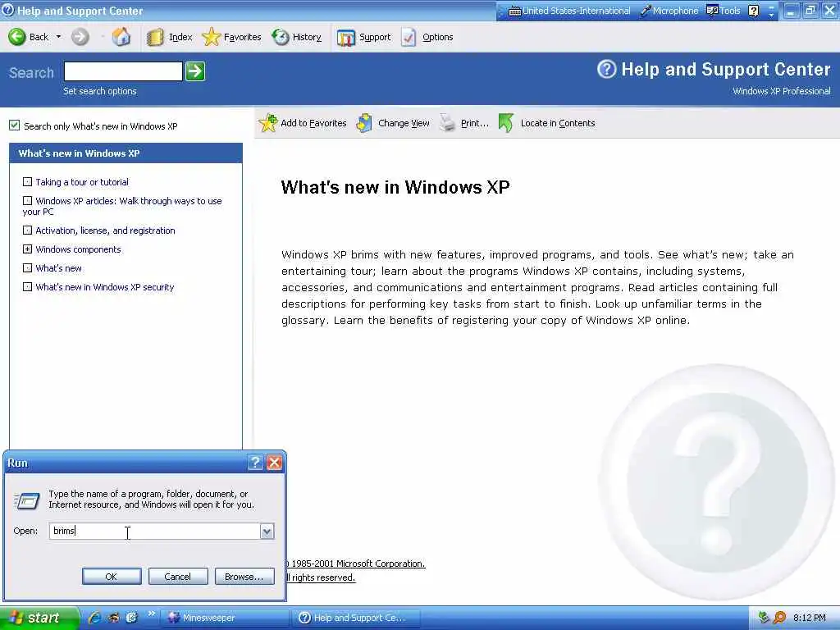Click the Change View icon
Image resolution: width=840 pixels, height=630 pixels.
click(364, 123)
